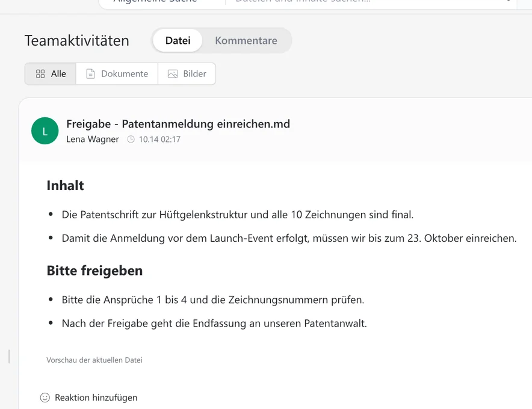The image size is (532, 409).
Task: Click the search field at top
Action: pos(370,2)
